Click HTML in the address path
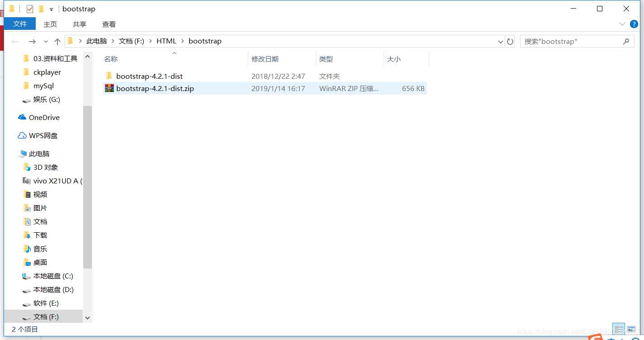 pyautogui.click(x=166, y=41)
